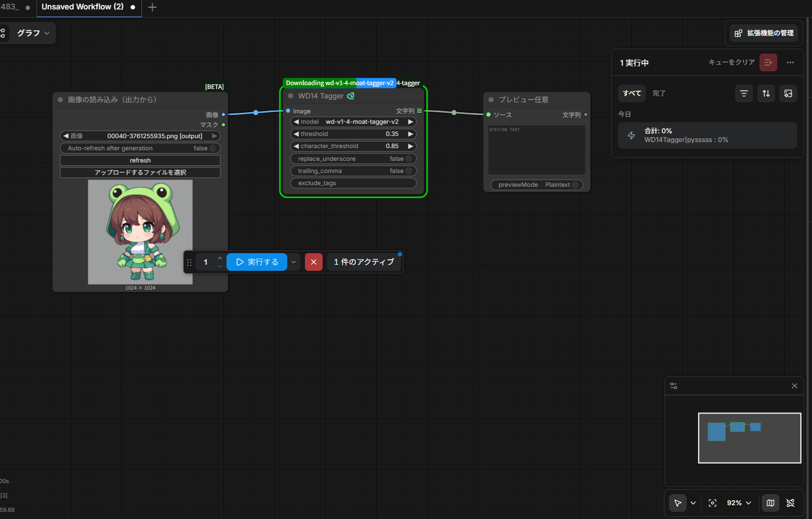The image size is (812, 519).
Task: Click the threshold 0.35 slider field
Action: (354, 134)
